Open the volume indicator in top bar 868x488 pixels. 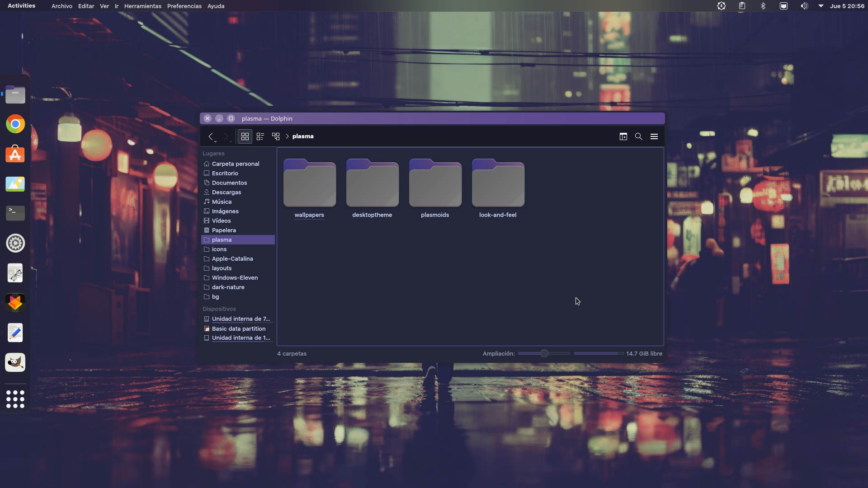click(804, 6)
